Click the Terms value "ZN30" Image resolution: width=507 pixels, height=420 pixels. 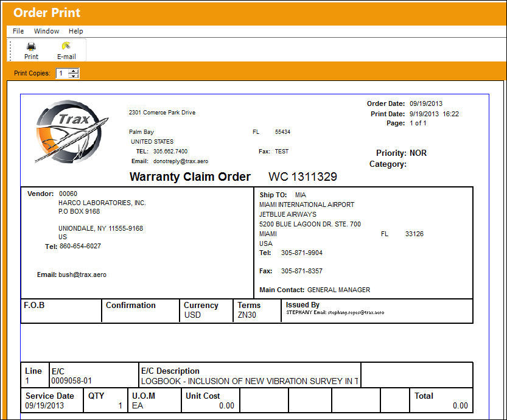[247, 315]
